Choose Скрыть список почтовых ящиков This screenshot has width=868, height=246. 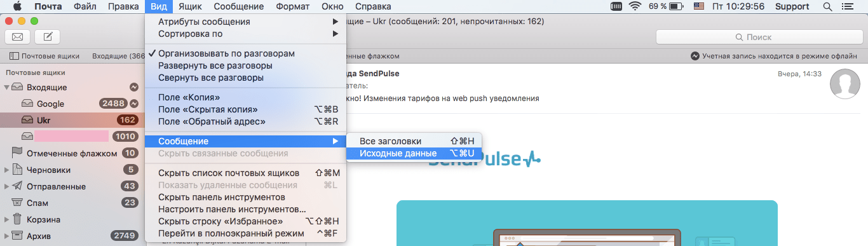pos(247,173)
